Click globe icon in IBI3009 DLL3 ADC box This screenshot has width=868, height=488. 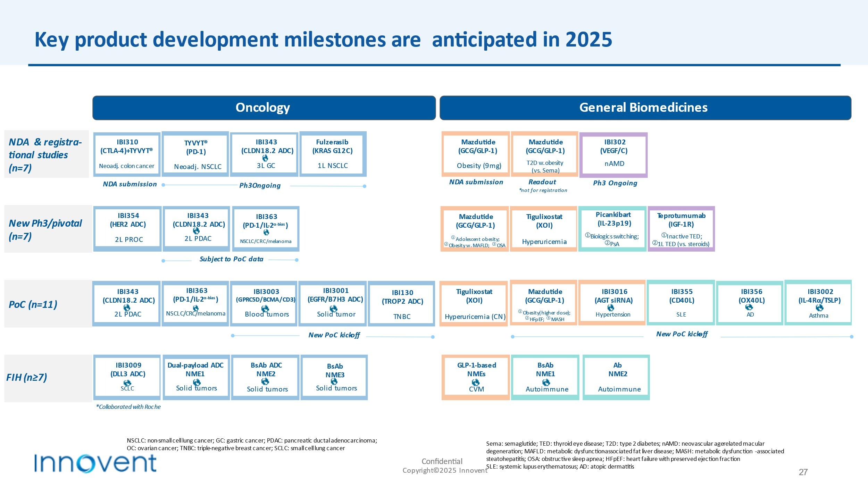point(127,383)
